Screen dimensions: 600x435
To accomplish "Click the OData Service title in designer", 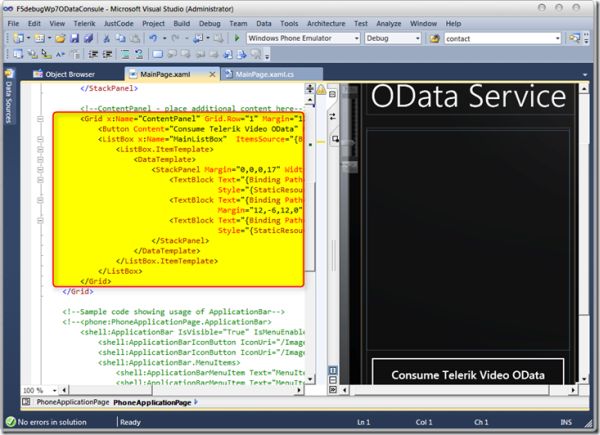I will pos(468,96).
